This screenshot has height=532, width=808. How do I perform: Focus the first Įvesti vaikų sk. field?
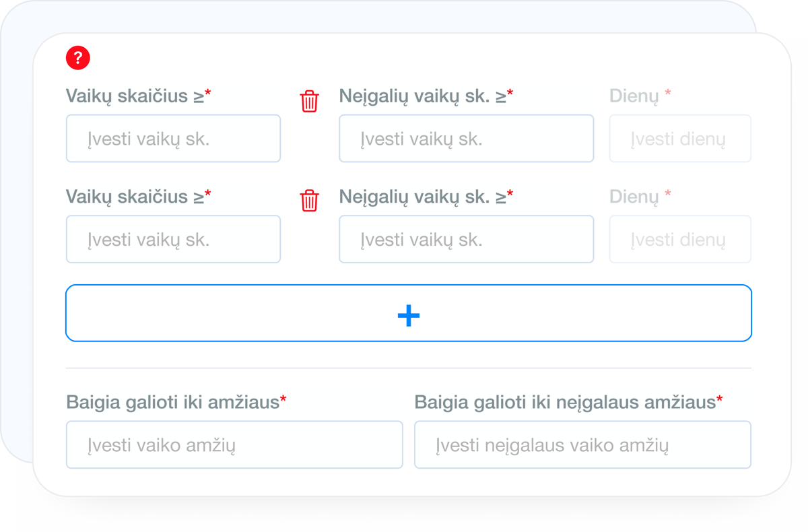[x=173, y=138]
